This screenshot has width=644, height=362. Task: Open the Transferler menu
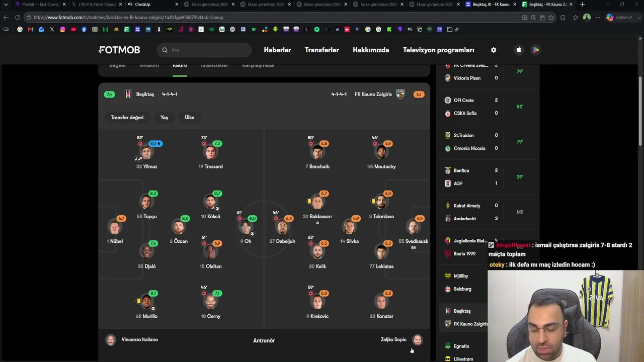pos(321,50)
